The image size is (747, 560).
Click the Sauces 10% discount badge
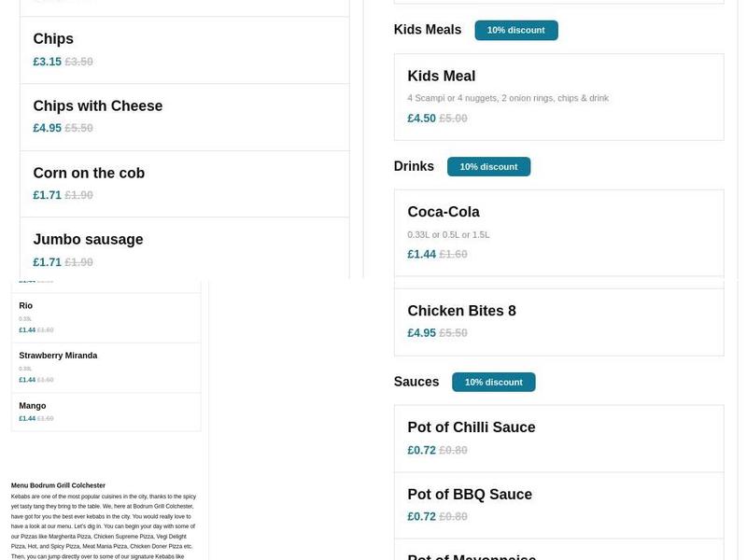click(x=494, y=382)
